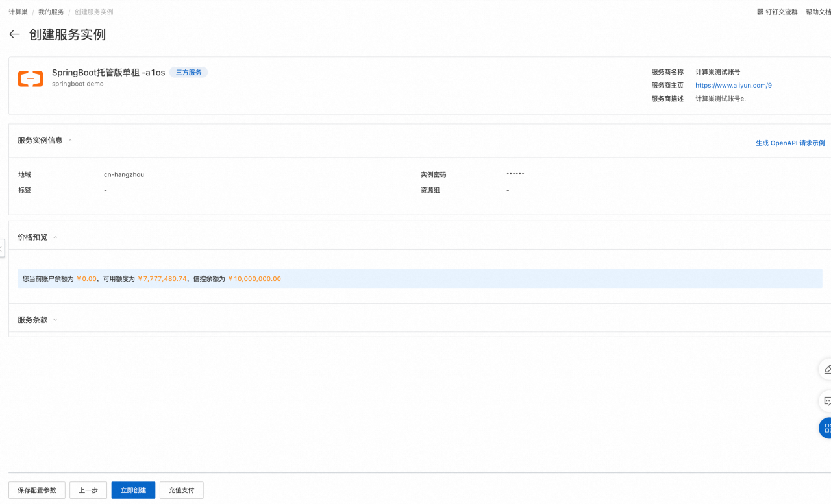831x504 pixels.
Task: Open the 服务商主页 aliyun.com link
Action: pyautogui.click(x=733, y=86)
